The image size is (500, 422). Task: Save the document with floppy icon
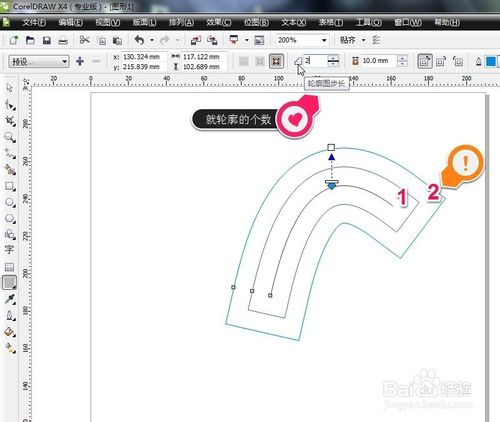[47, 40]
